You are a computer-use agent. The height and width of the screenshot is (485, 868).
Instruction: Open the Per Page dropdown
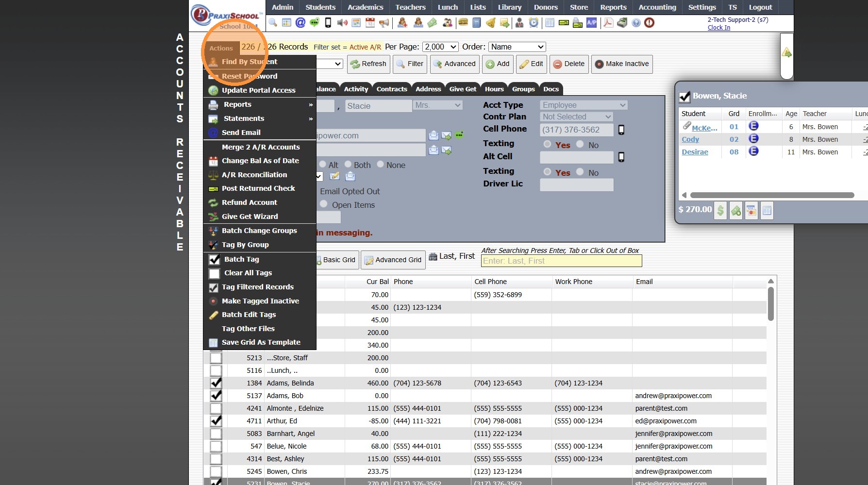tap(440, 47)
